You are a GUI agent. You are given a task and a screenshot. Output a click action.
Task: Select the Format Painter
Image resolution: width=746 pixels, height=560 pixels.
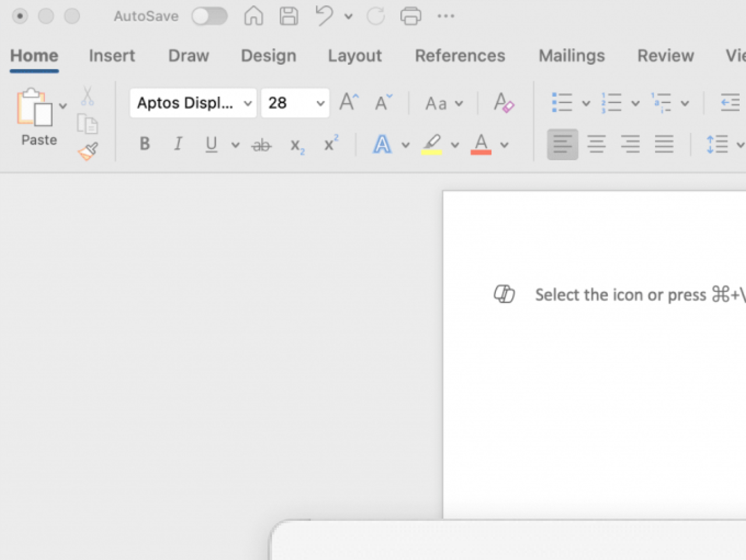86,150
